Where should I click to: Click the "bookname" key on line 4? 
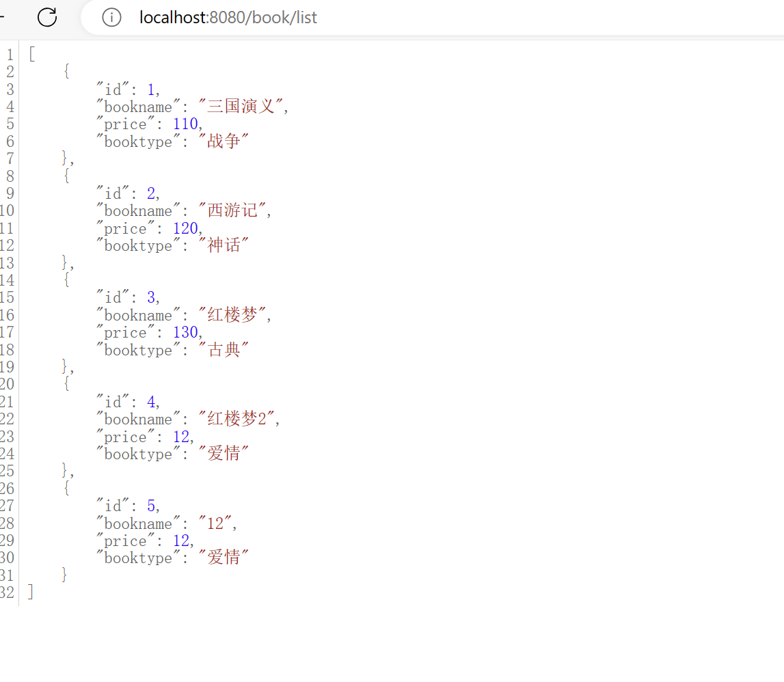[x=139, y=107]
